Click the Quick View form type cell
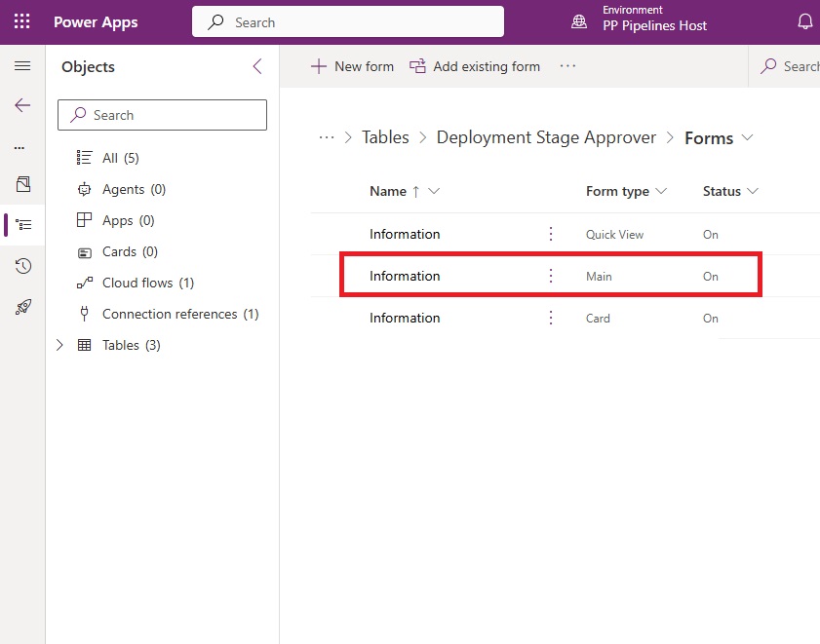This screenshot has width=820, height=644. click(x=614, y=234)
